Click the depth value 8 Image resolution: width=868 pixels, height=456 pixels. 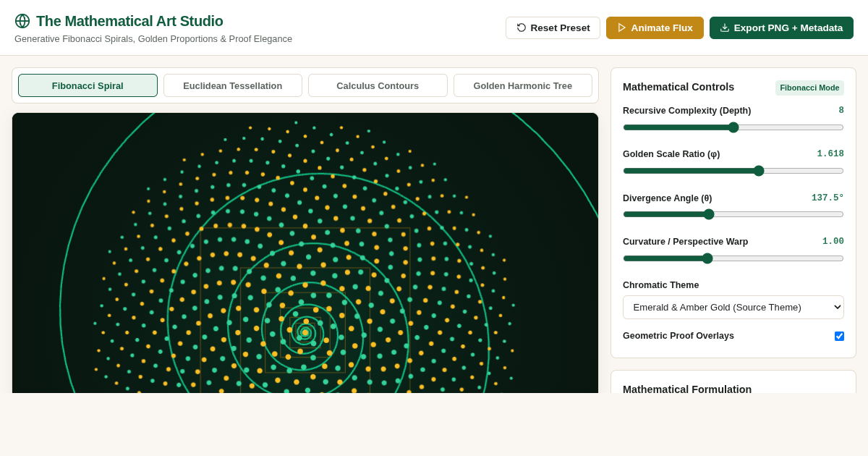coord(841,111)
